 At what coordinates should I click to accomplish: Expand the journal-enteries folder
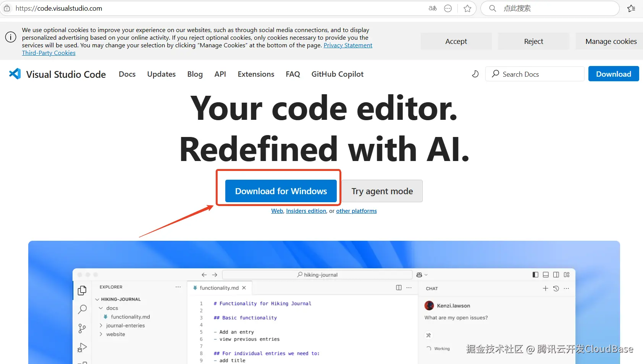[101, 325]
